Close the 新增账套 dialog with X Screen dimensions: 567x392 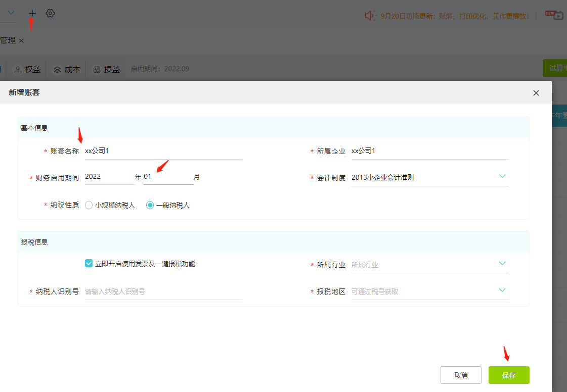point(536,93)
